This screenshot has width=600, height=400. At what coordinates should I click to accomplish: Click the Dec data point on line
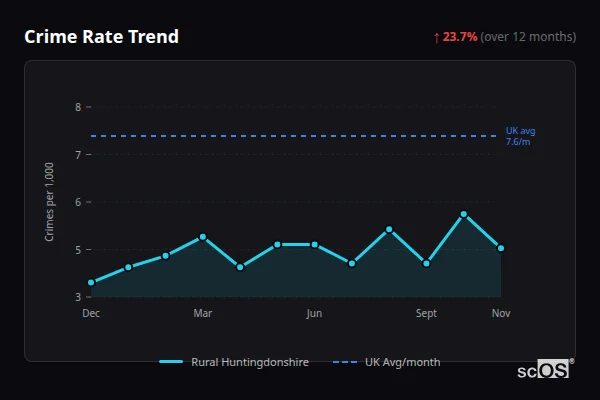coord(91,282)
